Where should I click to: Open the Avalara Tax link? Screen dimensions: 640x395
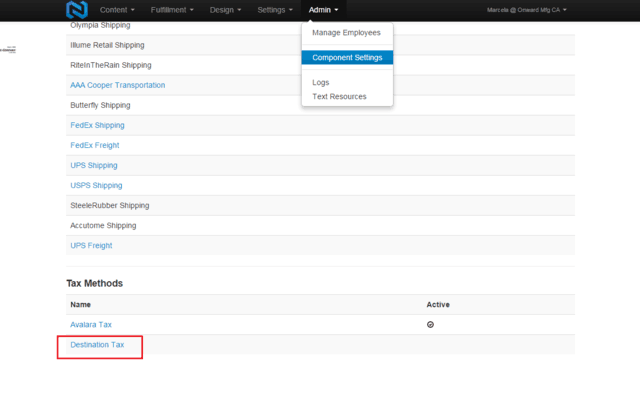pyautogui.click(x=91, y=324)
